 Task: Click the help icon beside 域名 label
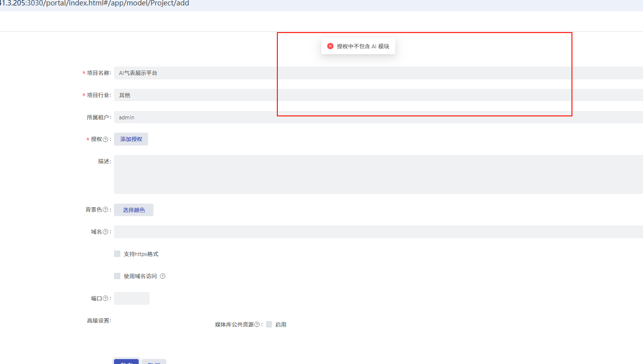pyautogui.click(x=105, y=232)
